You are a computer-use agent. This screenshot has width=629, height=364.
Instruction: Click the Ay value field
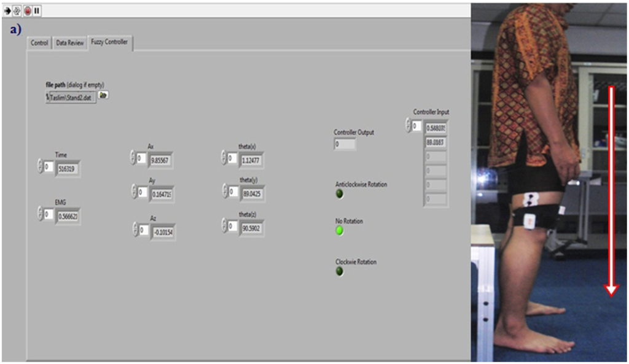tap(162, 194)
